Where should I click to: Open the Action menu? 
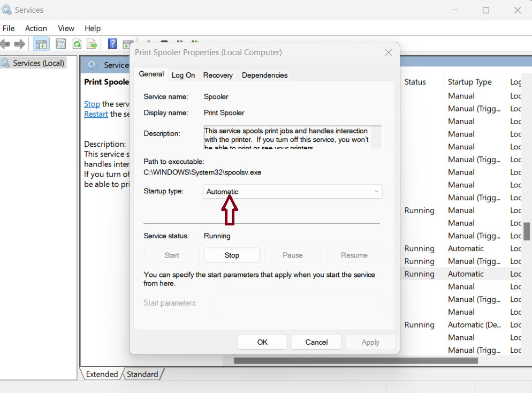pyautogui.click(x=36, y=28)
